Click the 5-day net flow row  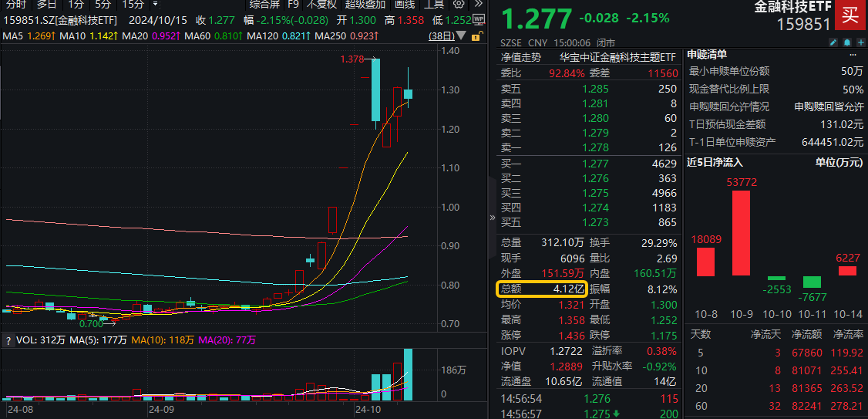776,353
